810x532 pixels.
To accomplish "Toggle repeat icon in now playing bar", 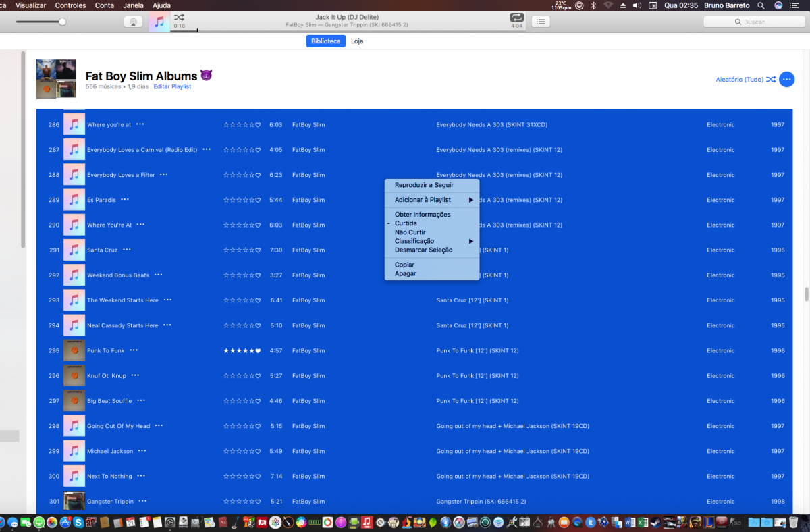I will click(517, 17).
